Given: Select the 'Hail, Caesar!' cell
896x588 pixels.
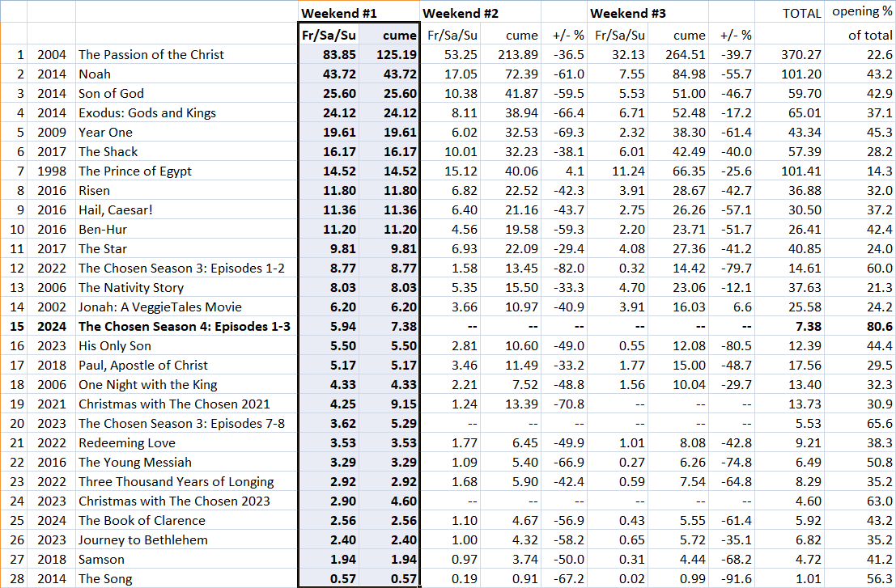Looking at the screenshot, I should tap(186, 210).
